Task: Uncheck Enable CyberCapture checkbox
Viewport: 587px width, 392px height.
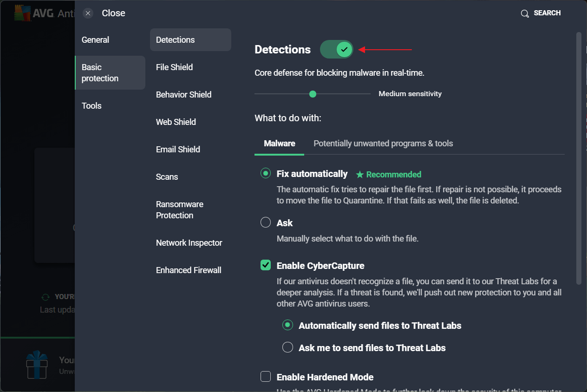Action: 266,265
